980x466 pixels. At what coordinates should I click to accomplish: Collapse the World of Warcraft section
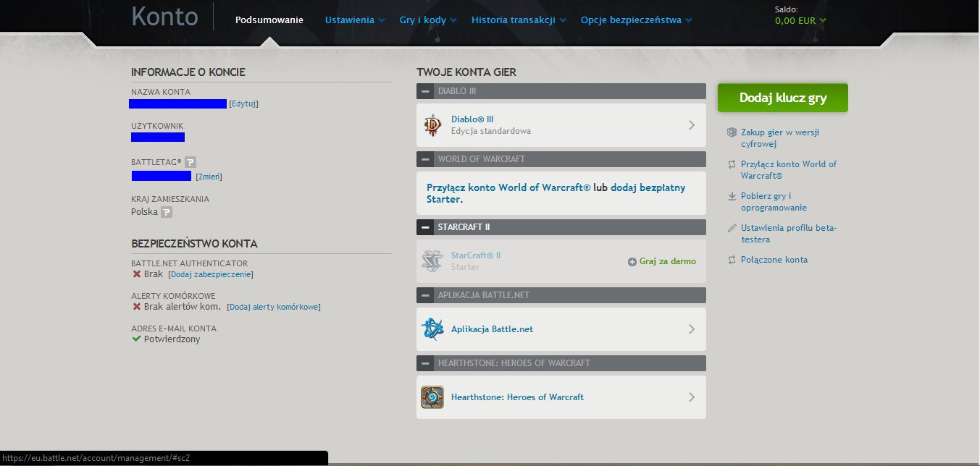pos(425,159)
